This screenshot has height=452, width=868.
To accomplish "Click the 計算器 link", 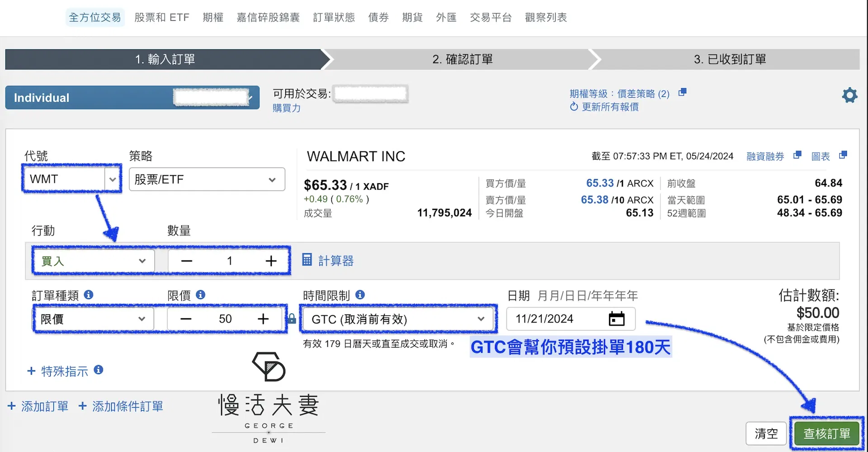I will (336, 261).
